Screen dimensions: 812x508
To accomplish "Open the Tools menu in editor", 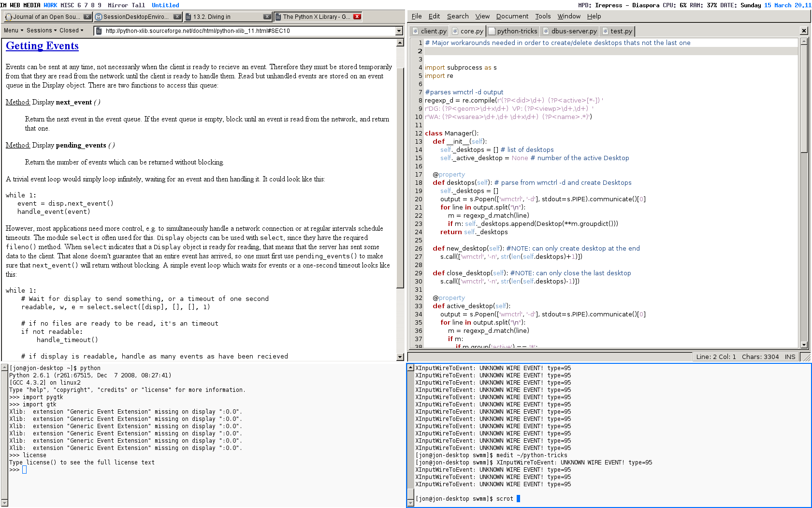I will (x=543, y=16).
